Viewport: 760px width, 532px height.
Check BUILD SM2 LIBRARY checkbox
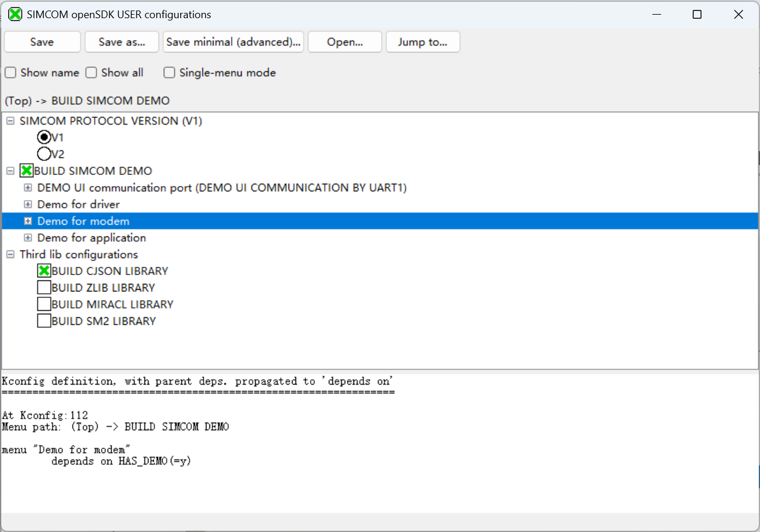pos(44,321)
